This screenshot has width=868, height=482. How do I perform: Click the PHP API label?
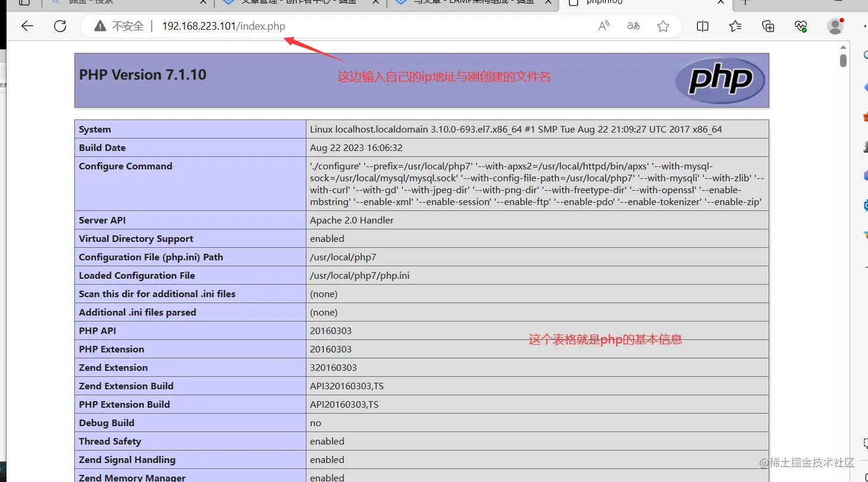98,331
